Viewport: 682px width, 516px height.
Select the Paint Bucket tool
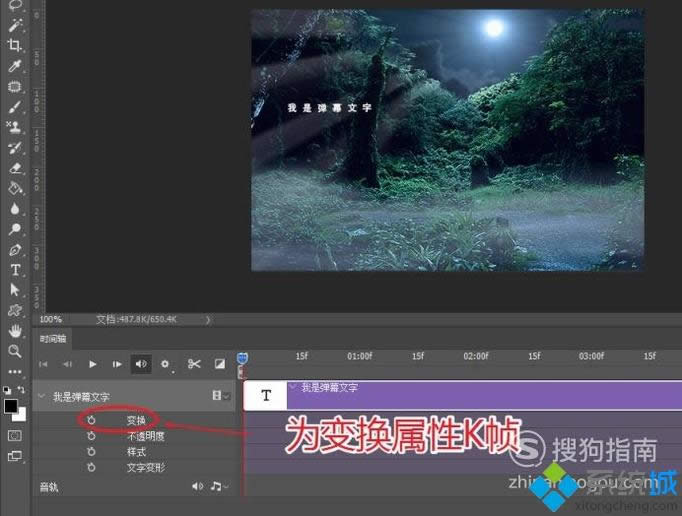coord(15,189)
